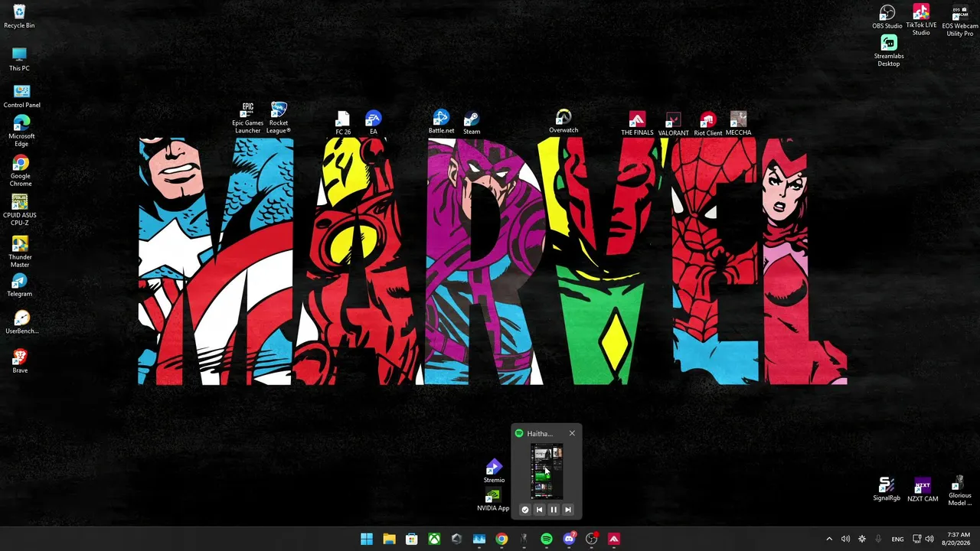Select the OBS Studio desktop shortcut
The image size is (980, 551).
pyautogui.click(x=887, y=17)
